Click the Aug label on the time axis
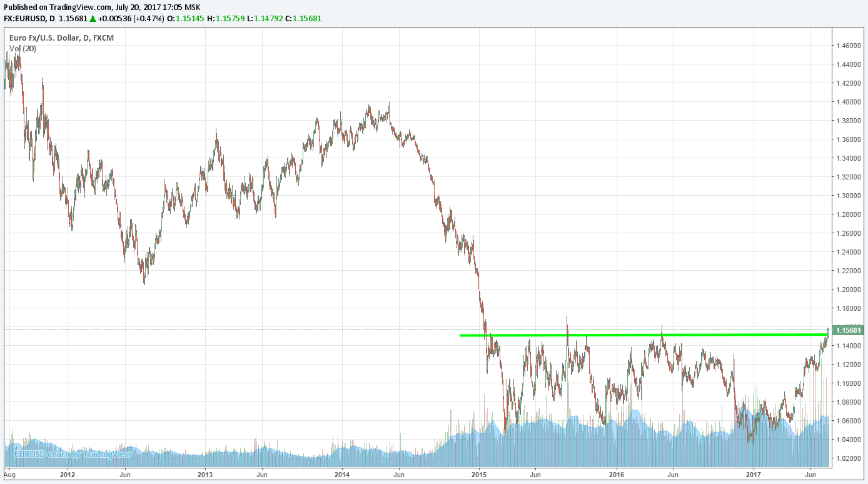Image resolution: width=868 pixels, height=484 pixels. [x=9, y=474]
